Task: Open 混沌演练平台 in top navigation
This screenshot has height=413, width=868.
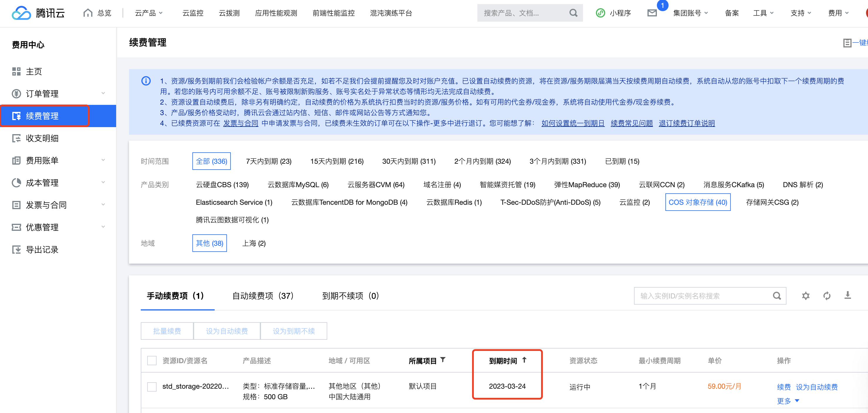Action: point(391,13)
